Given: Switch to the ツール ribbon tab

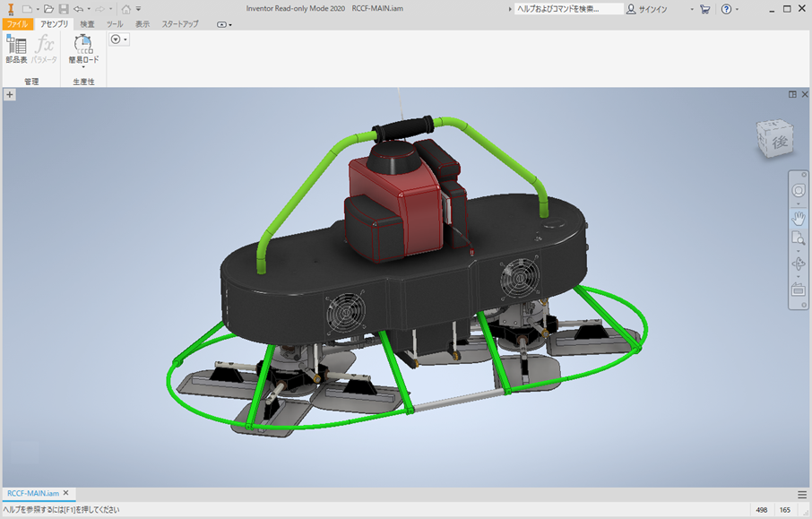Looking at the screenshot, I should (115, 24).
